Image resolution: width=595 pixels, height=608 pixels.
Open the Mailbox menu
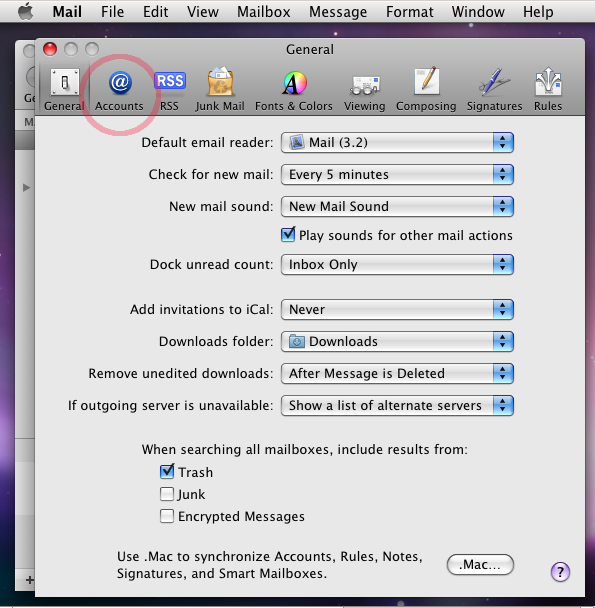click(x=264, y=12)
